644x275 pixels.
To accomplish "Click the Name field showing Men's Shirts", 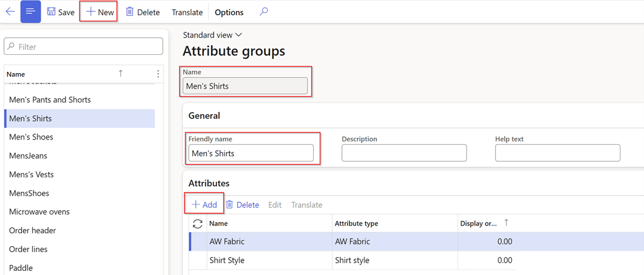I will pyautogui.click(x=245, y=86).
